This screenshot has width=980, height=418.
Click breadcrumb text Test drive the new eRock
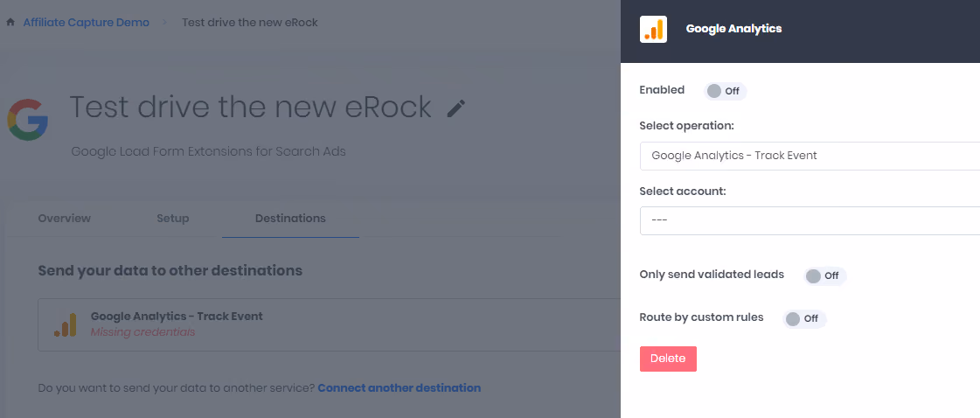click(250, 23)
